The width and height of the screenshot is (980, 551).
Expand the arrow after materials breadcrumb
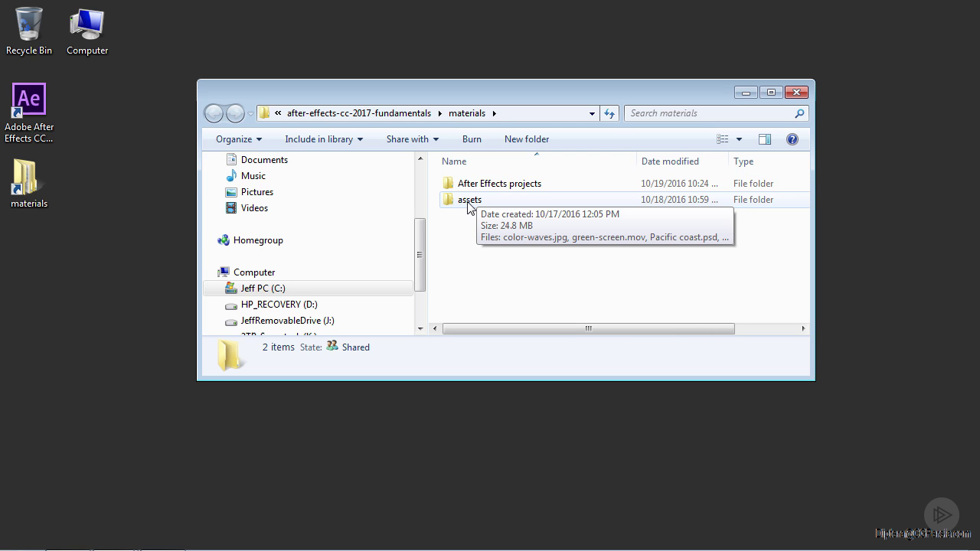pos(495,113)
